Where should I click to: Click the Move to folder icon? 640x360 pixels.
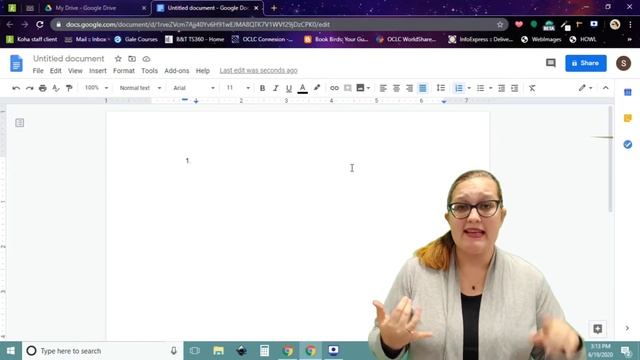[132, 59]
